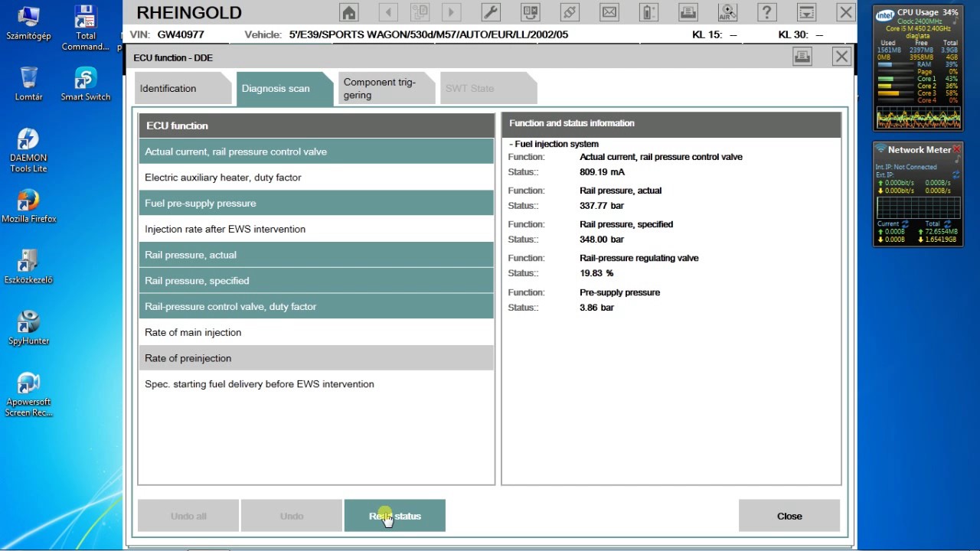Click the Close button in dialog
The image size is (980, 551).
point(789,516)
